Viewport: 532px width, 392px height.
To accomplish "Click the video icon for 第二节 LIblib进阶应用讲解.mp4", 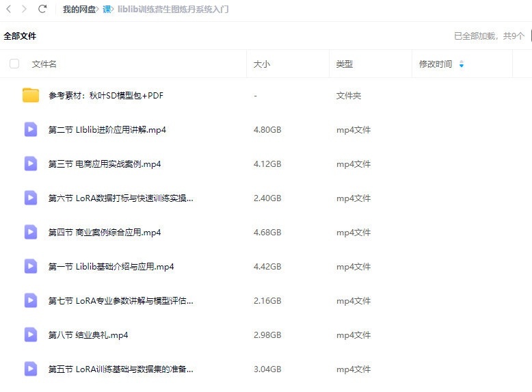I will click(31, 130).
